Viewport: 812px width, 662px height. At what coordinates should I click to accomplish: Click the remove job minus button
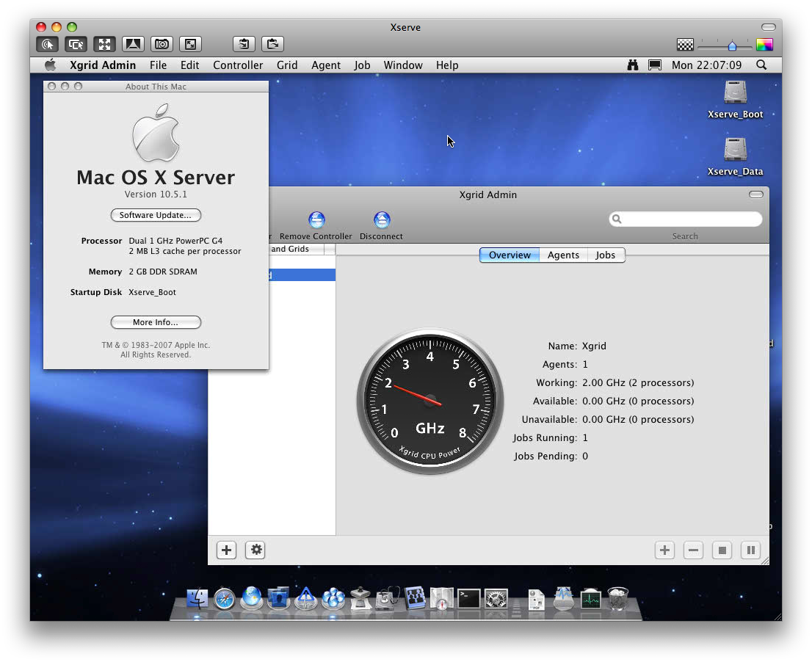click(x=693, y=550)
